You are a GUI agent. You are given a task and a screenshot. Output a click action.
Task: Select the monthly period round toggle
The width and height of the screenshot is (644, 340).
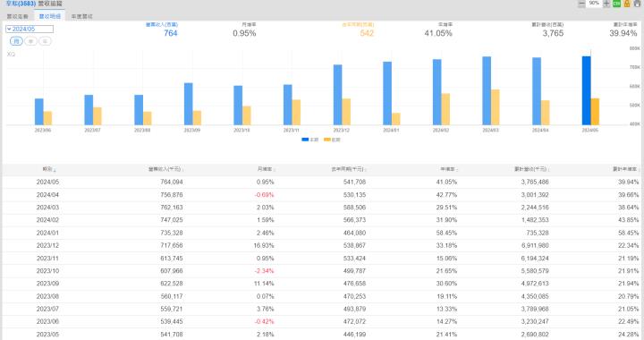click(16, 41)
